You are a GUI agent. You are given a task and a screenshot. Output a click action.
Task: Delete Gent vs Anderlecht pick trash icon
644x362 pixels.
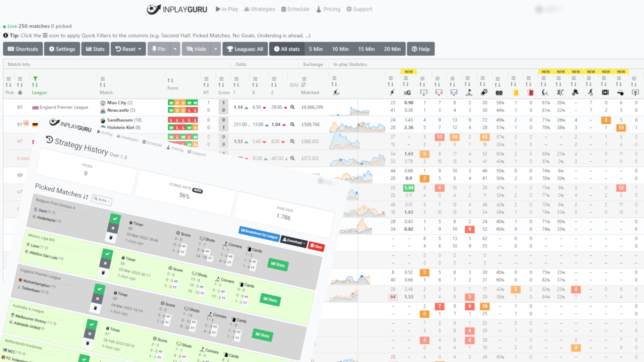click(111, 238)
